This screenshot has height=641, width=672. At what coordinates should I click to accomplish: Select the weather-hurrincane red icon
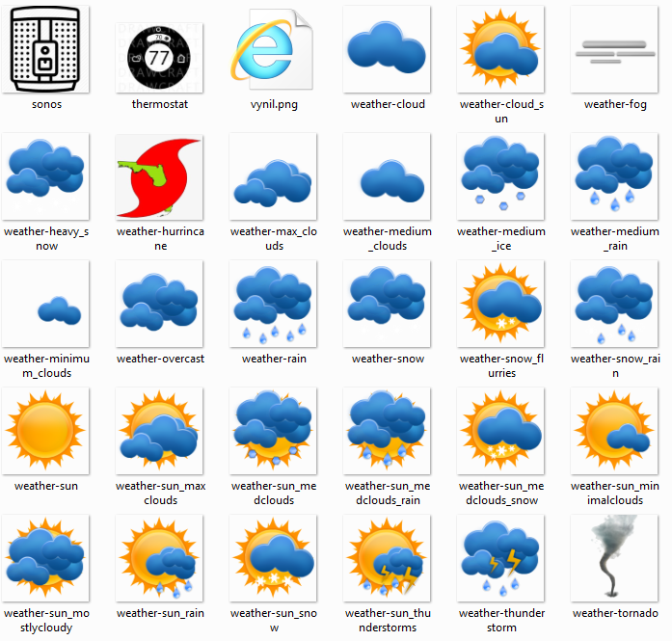(x=159, y=176)
